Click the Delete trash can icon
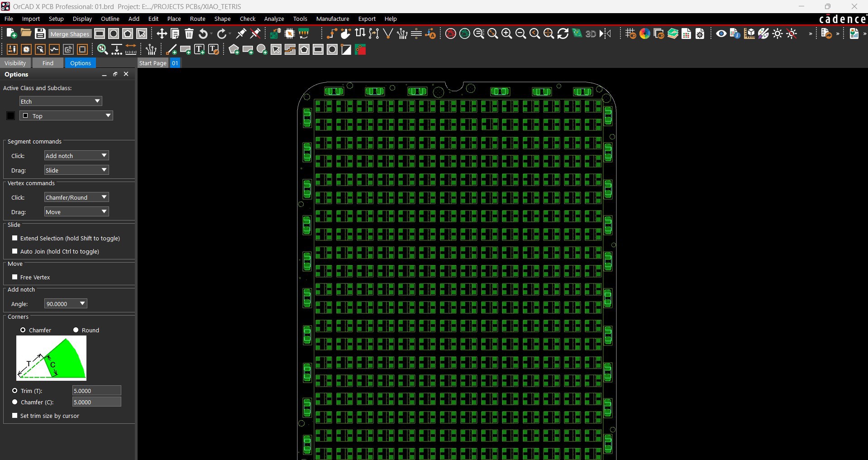 pos(189,34)
